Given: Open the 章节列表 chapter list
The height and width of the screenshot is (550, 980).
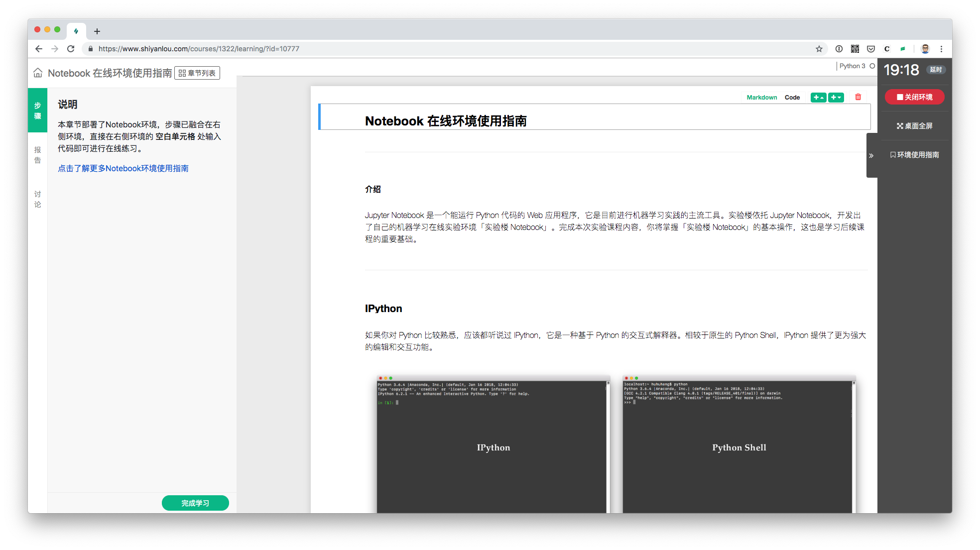Looking at the screenshot, I should point(197,73).
